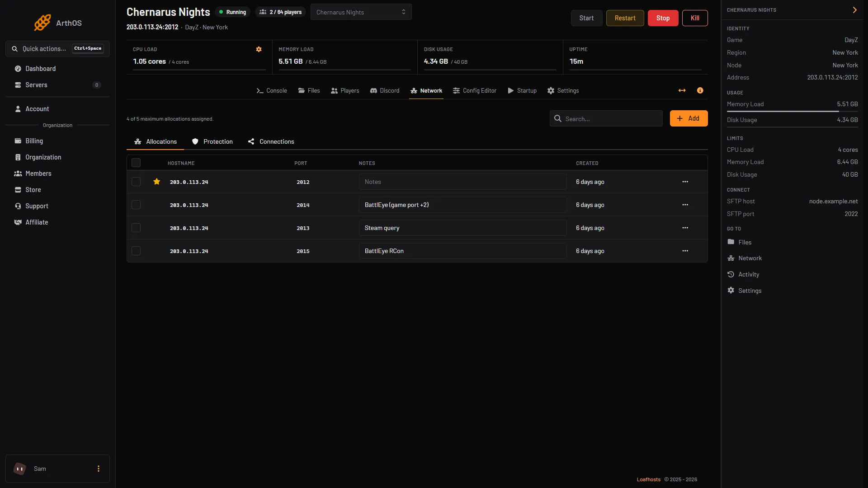Go to Activity in the right panel
868x488 pixels.
click(743, 274)
